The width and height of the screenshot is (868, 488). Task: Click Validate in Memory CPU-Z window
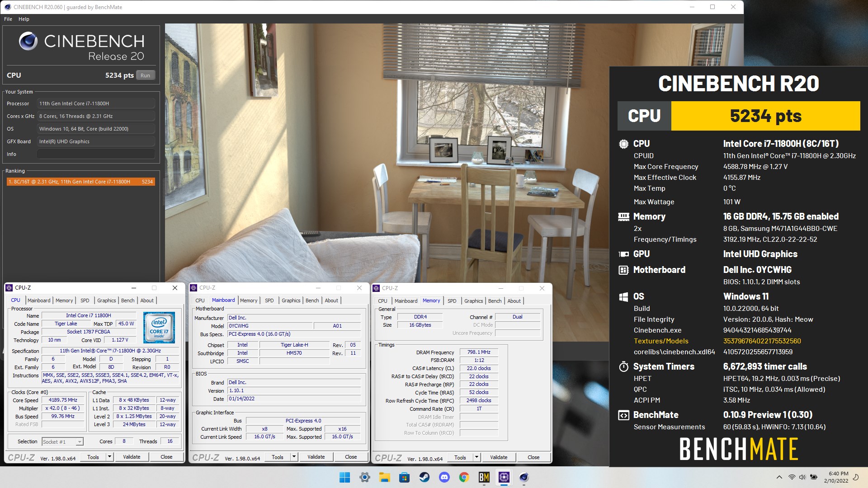pos(499,458)
